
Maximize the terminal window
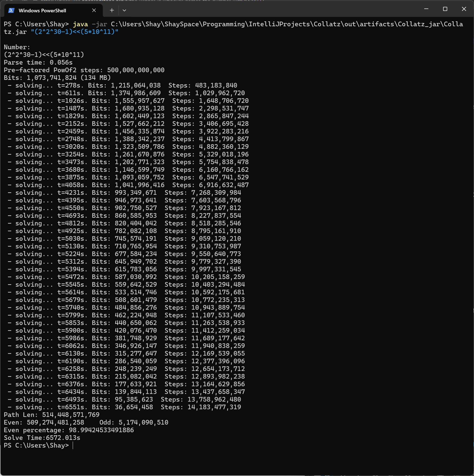(445, 9)
